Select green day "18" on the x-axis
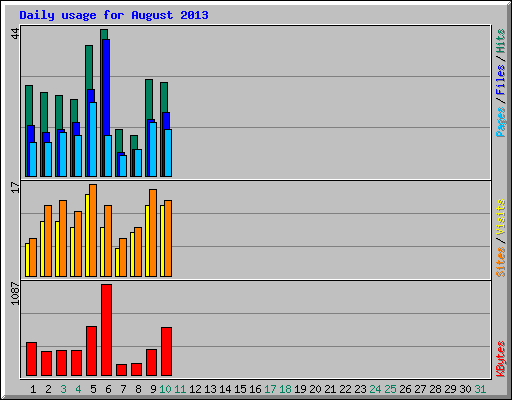The image size is (512, 400). pos(285,389)
